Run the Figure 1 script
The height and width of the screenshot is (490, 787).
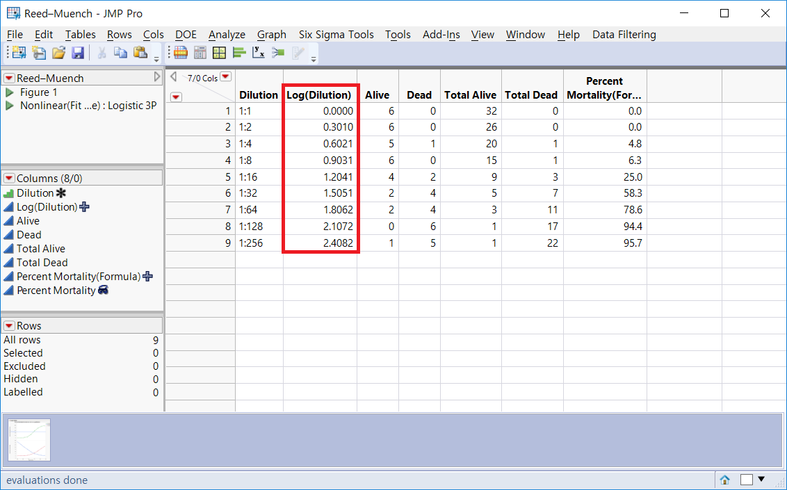(x=10, y=93)
